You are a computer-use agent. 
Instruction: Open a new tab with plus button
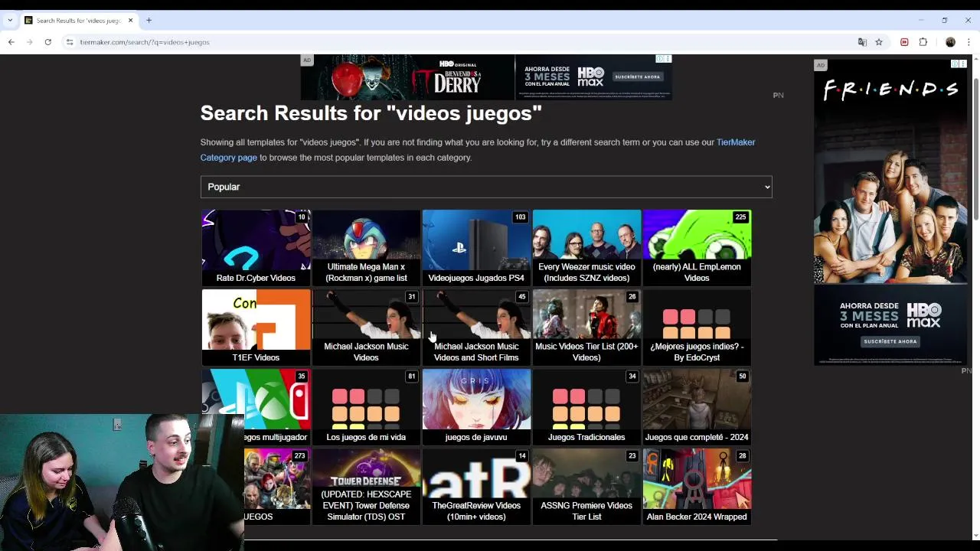coord(149,21)
